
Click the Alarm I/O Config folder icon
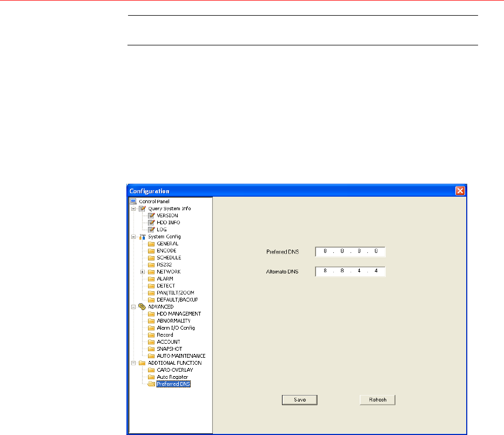pos(151,328)
